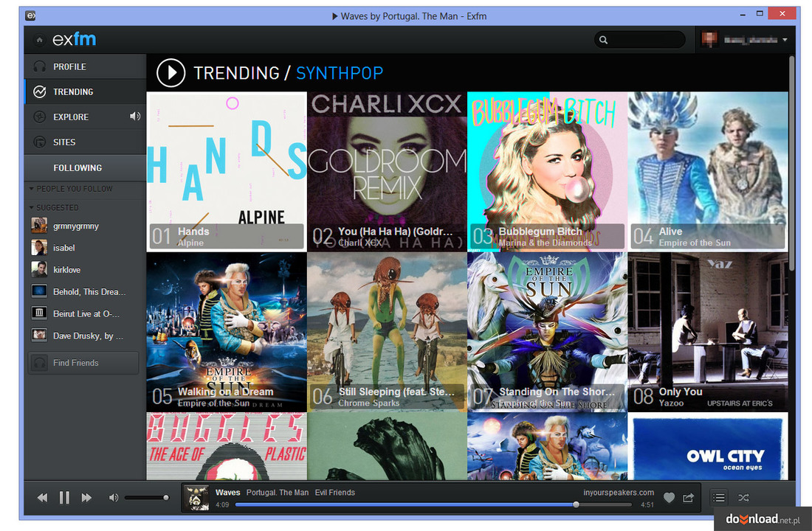Seek within the song progress bar
This screenshot has height=531, width=812.
pyautogui.click(x=433, y=504)
